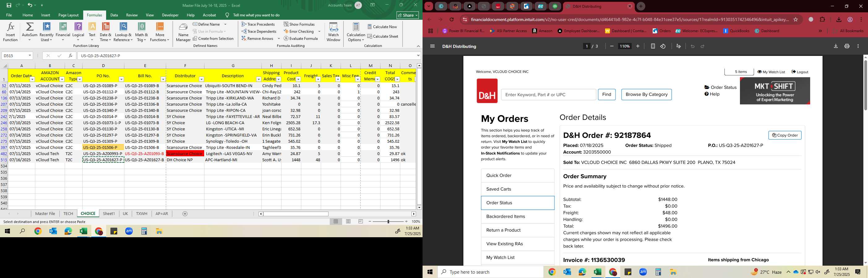Click Browse By Category button
The width and height of the screenshot is (868, 278).
646,95
